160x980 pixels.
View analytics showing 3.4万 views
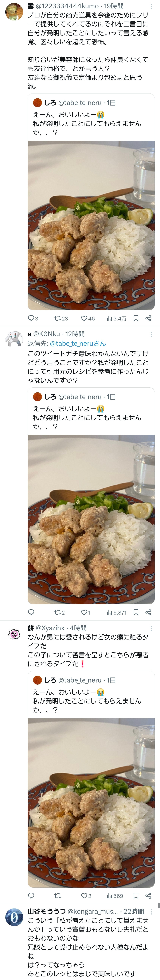tap(116, 318)
